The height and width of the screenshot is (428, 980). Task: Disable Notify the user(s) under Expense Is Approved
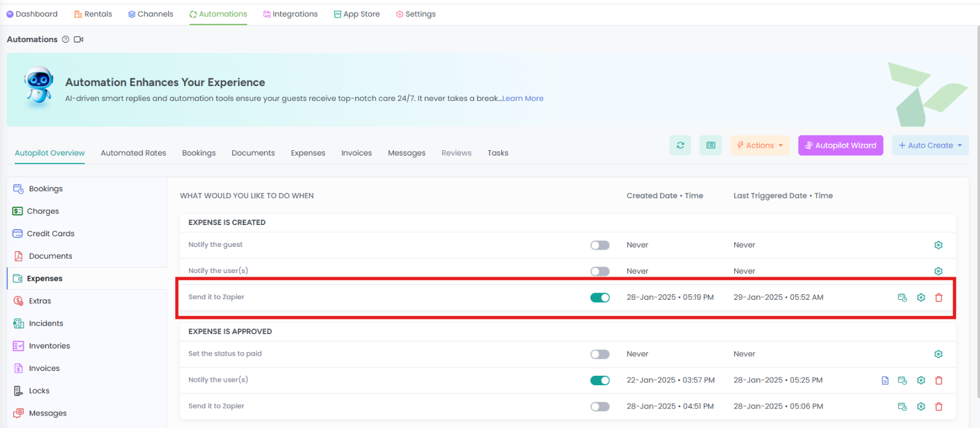600,381
